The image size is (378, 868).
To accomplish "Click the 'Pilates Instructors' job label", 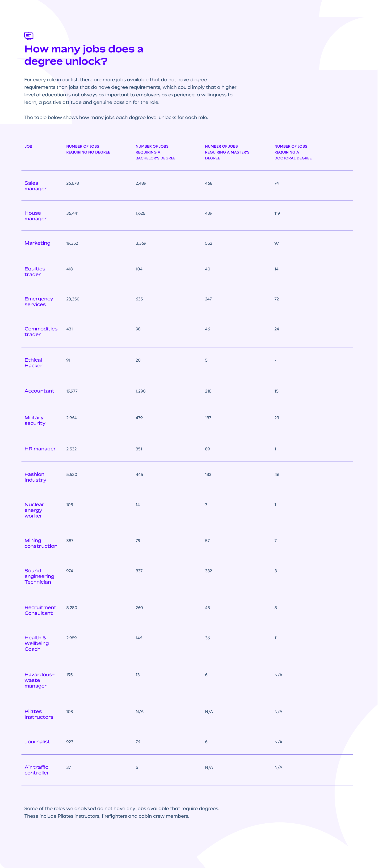I will [39, 714].
